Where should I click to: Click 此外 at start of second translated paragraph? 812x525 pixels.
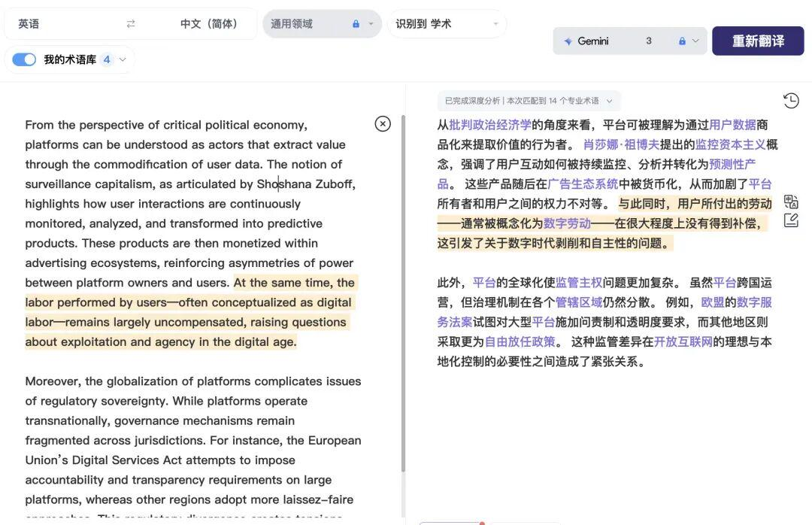point(448,283)
